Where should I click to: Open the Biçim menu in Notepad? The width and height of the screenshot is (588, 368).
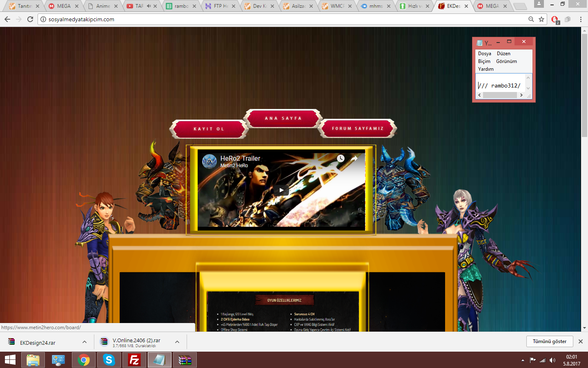click(484, 61)
